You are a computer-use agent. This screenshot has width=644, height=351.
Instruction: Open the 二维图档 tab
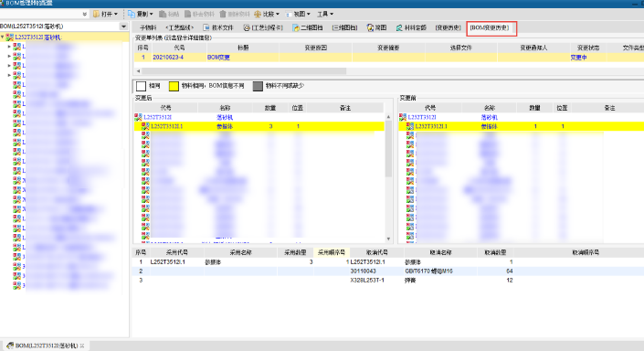click(307, 27)
